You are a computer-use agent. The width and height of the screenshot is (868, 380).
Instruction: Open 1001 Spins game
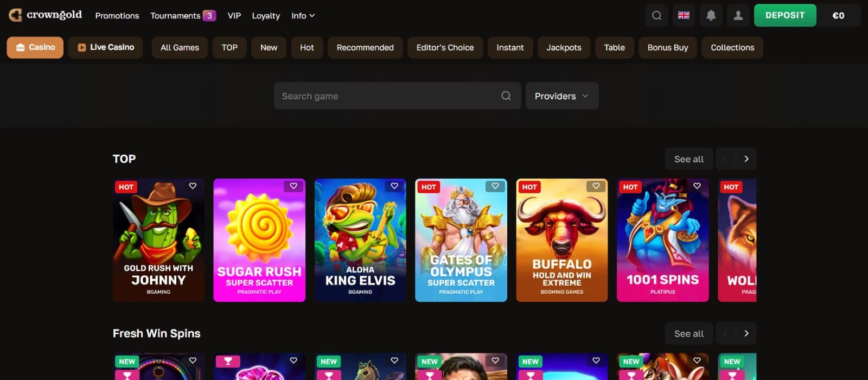point(663,240)
